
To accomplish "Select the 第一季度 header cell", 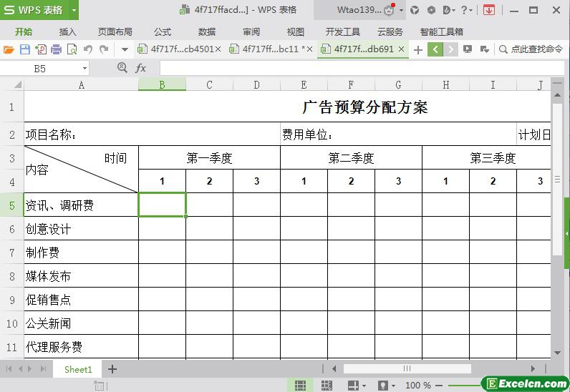I will coord(209,158).
